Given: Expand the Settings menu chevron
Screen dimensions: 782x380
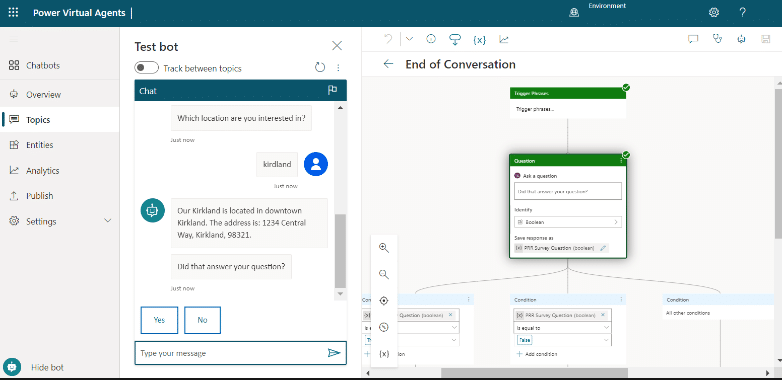Looking at the screenshot, I should 108,221.
